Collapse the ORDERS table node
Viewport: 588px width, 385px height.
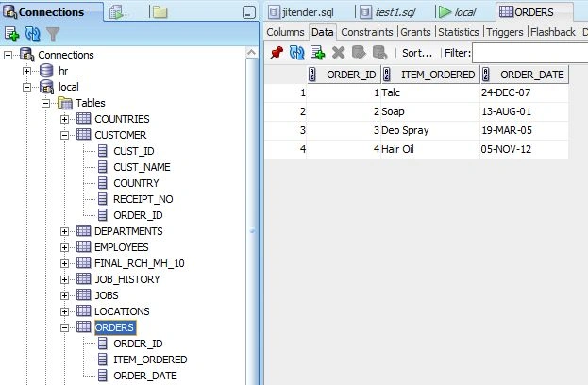click(x=64, y=328)
